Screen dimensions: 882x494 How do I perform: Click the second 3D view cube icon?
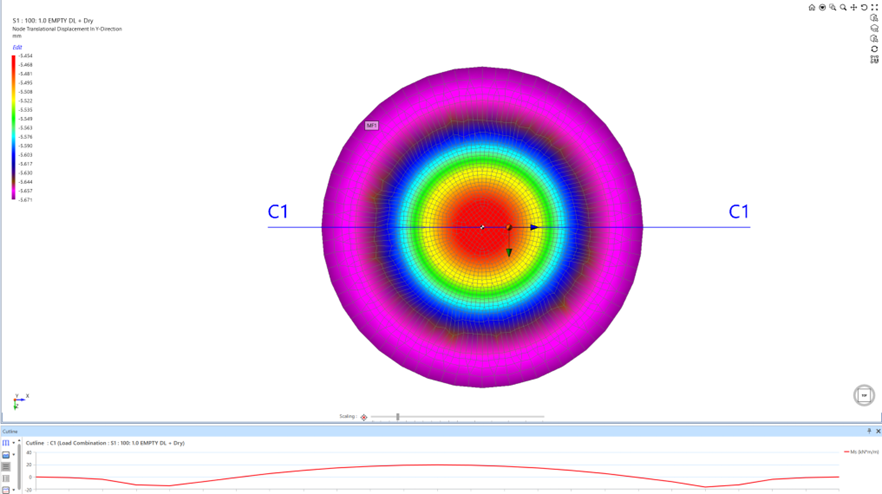coord(874,28)
